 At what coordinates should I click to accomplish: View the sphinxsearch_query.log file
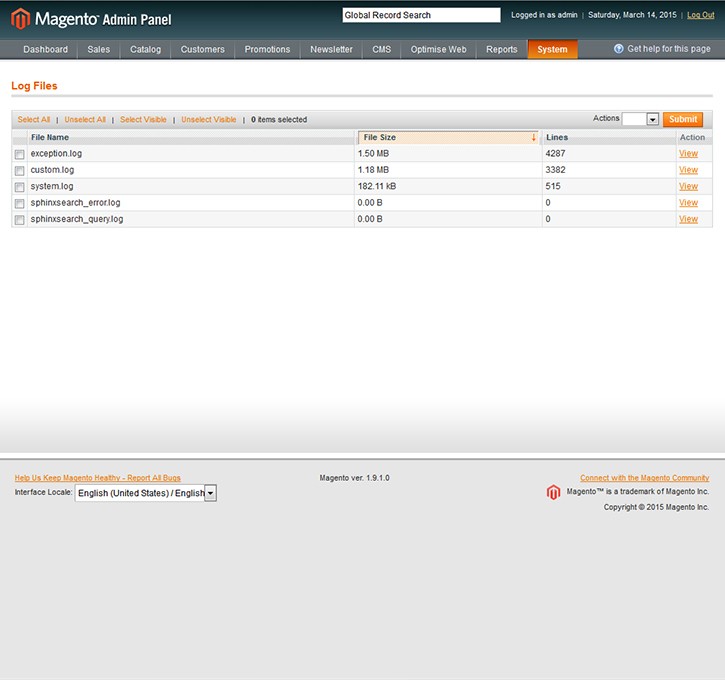pyautogui.click(x=688, y=219)
